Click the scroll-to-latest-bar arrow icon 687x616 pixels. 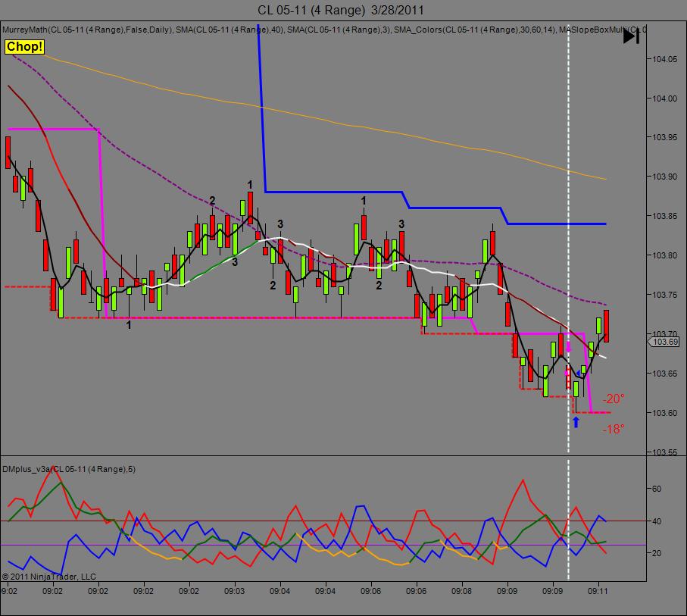(x=632, y=36)
